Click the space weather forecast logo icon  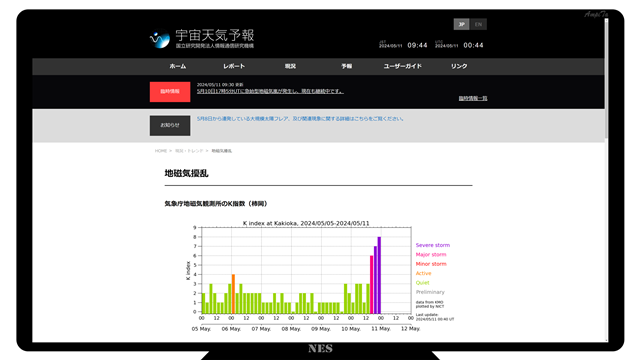tap(160, 39)
